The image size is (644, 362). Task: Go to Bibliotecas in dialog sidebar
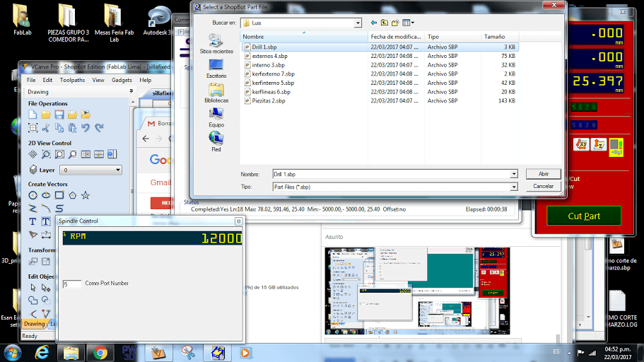point(216,93)
